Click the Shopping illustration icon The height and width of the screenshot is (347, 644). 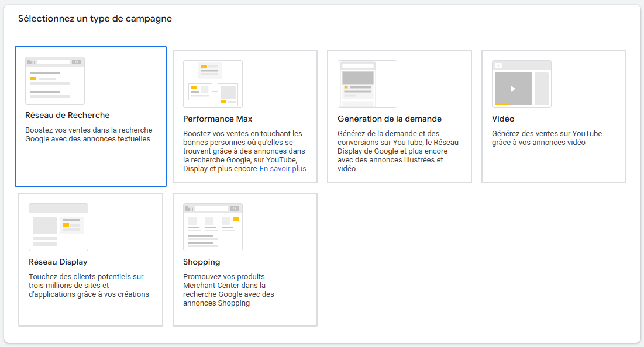[213, 227]
